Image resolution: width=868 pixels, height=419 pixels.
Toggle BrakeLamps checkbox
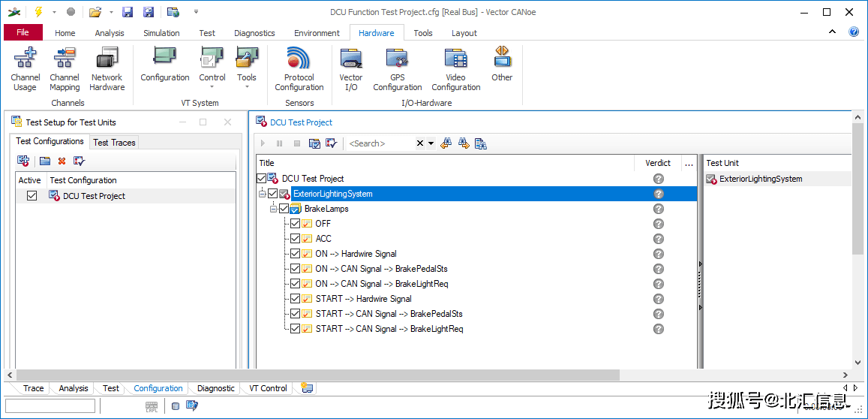click(x=284, y=209)
